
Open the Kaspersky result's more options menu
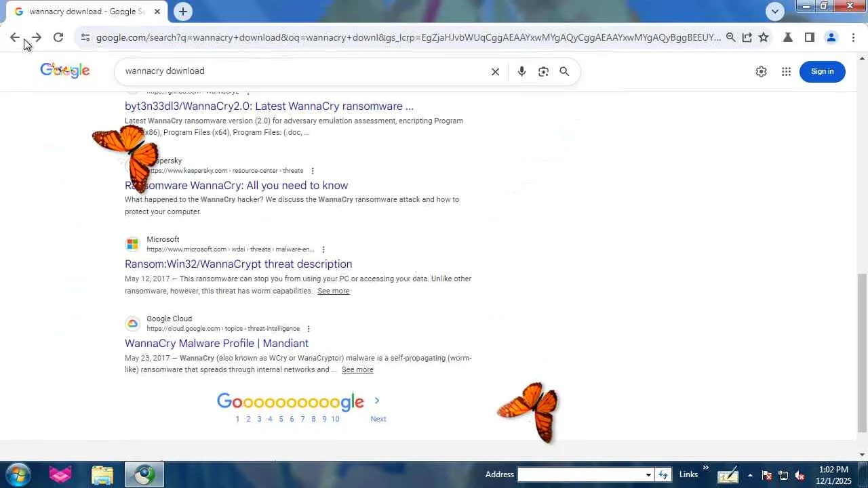313,171
